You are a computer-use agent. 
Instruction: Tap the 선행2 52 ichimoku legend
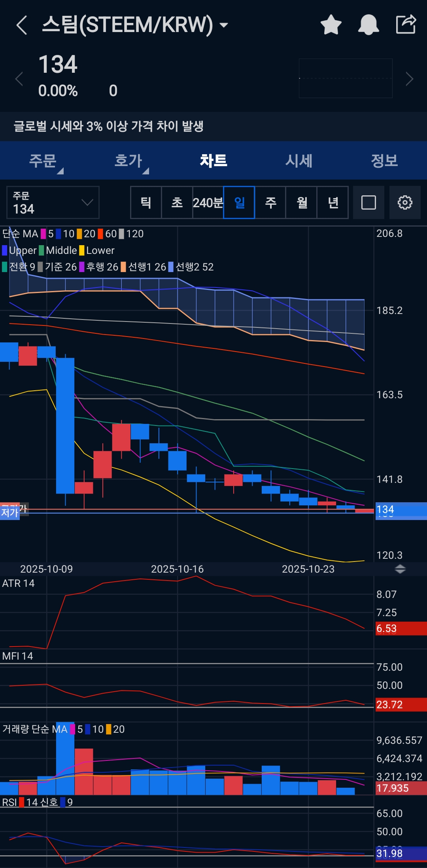point(191,267)
